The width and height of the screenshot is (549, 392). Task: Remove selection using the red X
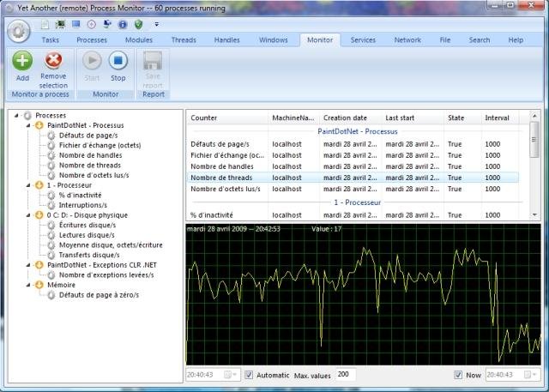click(x=53, y=60)
